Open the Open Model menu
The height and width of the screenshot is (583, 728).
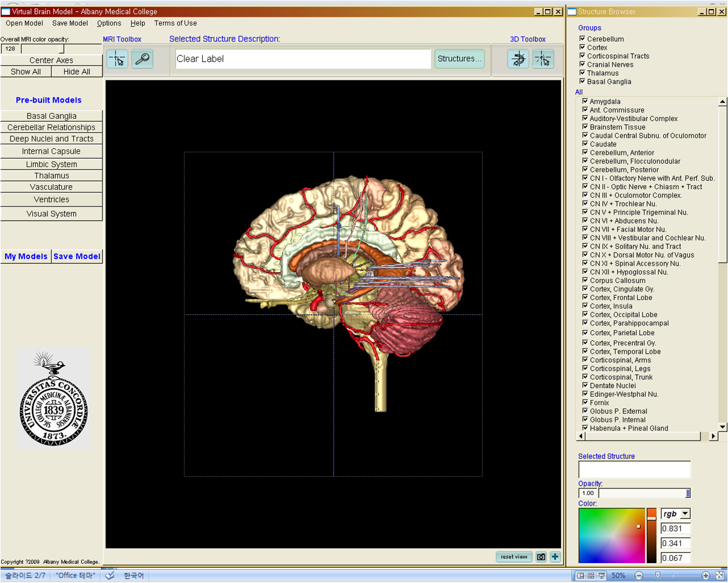click(24, 23)
